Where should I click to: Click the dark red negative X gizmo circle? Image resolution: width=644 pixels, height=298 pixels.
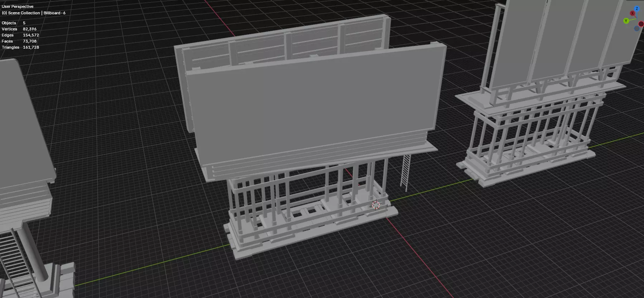click(x=641, y=24)
